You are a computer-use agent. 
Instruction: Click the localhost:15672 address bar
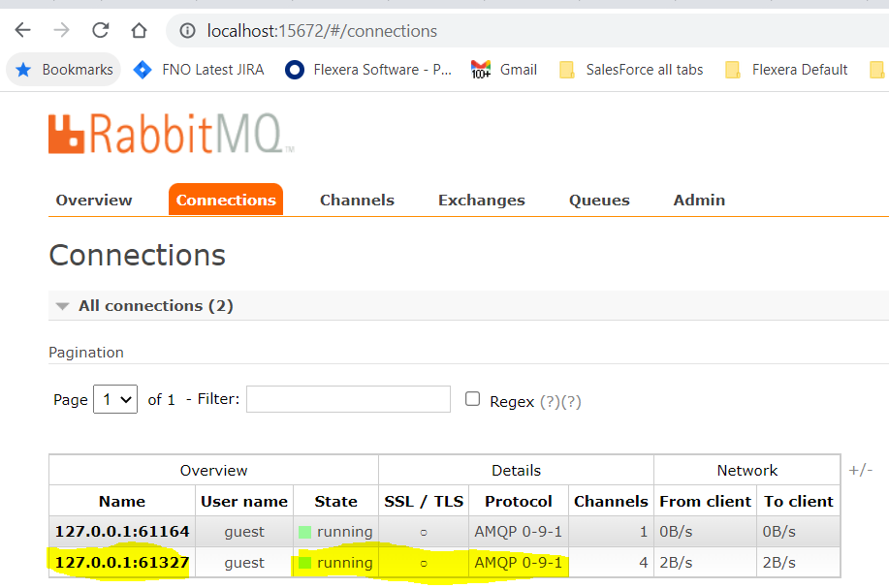click(527, 31)
